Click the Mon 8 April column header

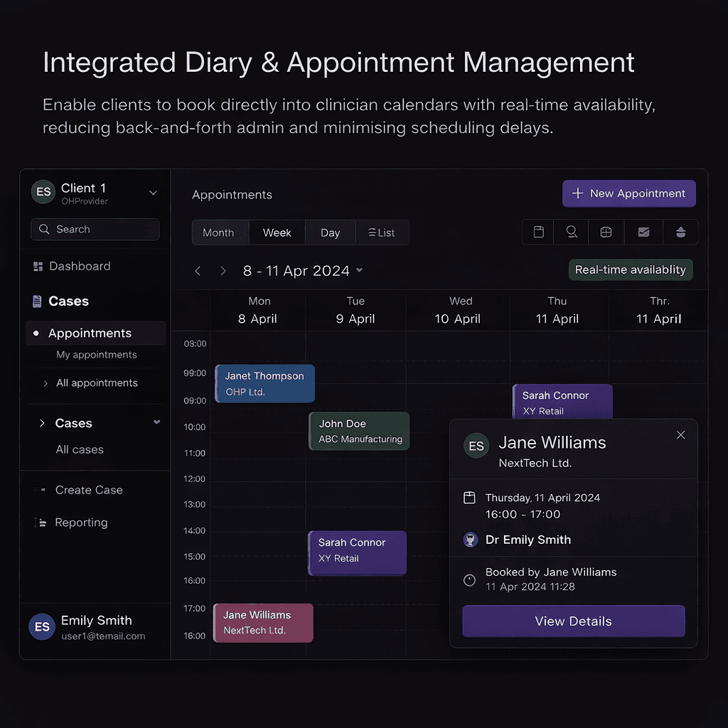tap(257, 310)
